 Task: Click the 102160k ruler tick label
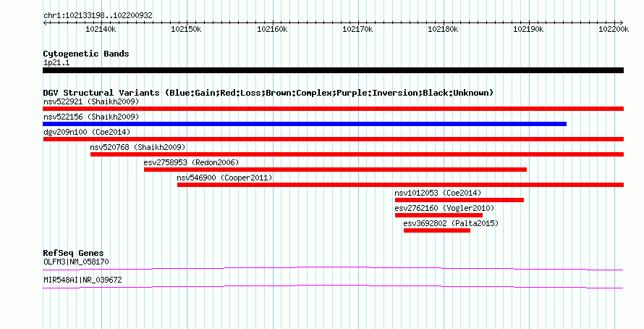click(272, 29)
